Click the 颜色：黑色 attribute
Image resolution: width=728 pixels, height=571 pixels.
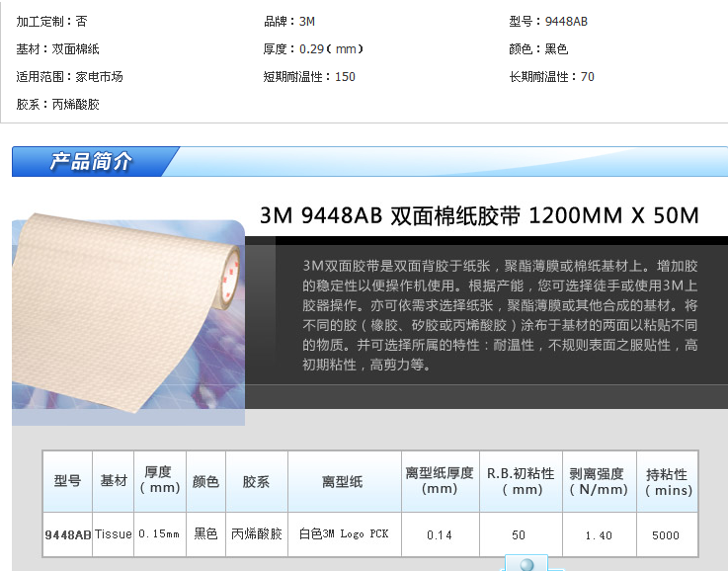point(538,49)
